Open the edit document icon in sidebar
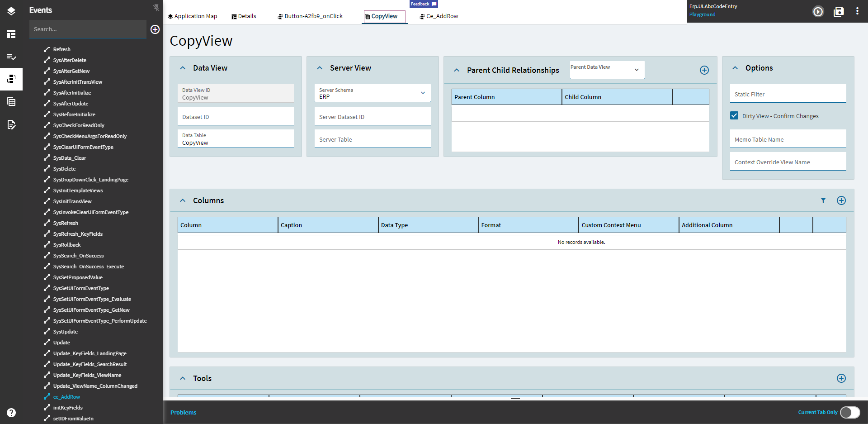 pyautogui.click(x=11, y=124)
